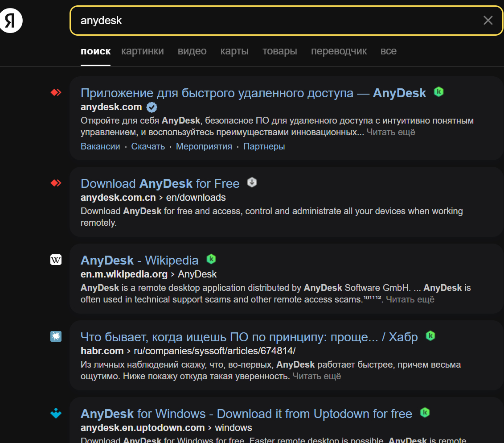The height and width of the screenshot is (443, 504).
Task: Open en/downloads breadcrumb path
Action: 196,197
